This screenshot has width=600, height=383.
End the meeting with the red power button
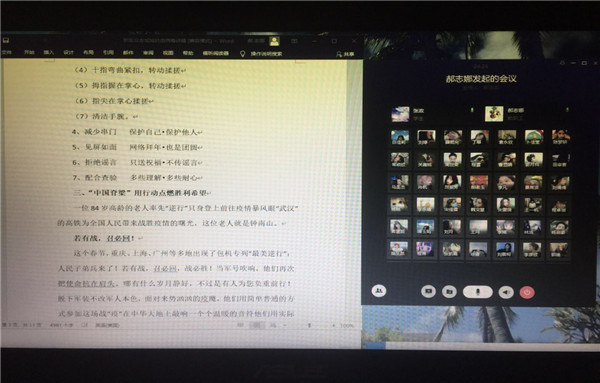[x=527, y=292]
